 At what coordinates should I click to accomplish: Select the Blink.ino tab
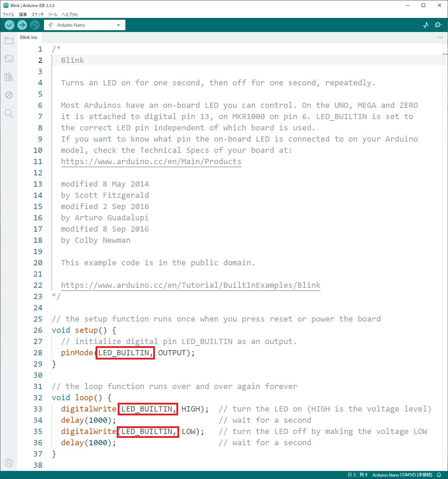click(x=29, y=37)
